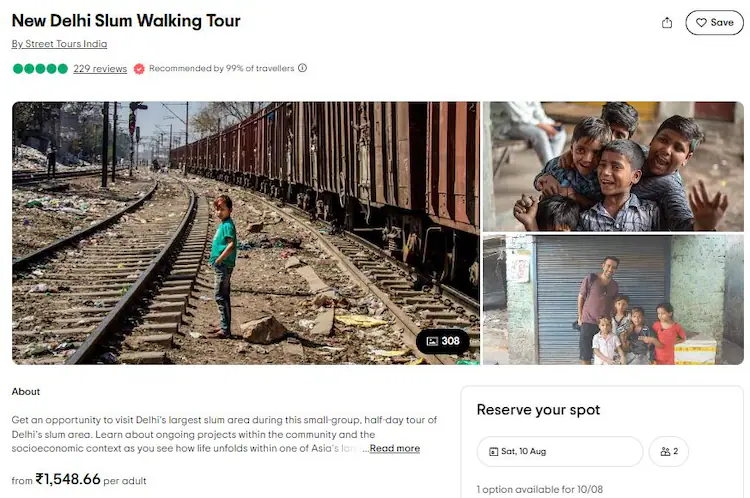Save this tour with the heart button
Image resolution: width=750 pixels, height=498 pixels.
coord(714,22)
